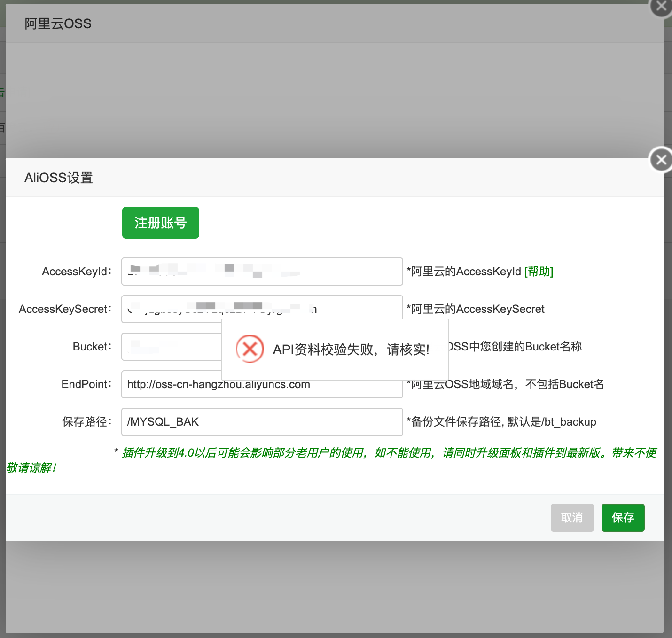Click the 阿里云OSS window title
Image resolution: width=672 pixels, height=638 pixels.
tap(58, 23)
